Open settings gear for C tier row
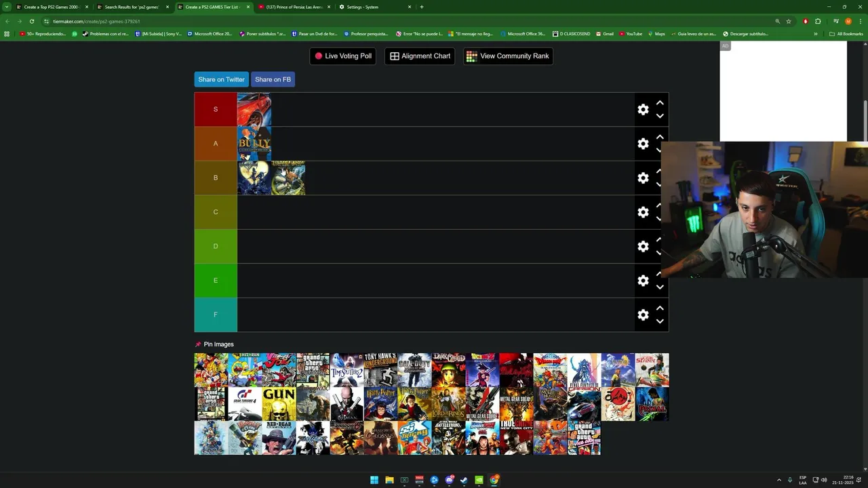Screen dimensions: 868x488 pyautogui.click(x=643, y=212)
